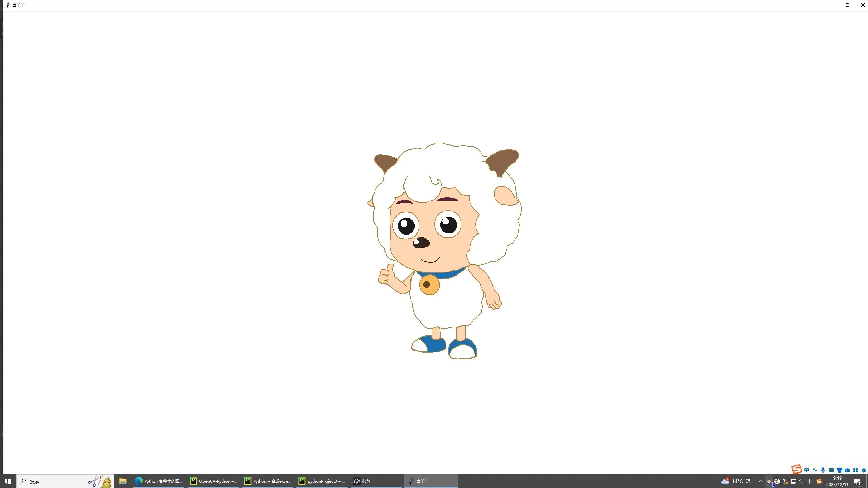
Task: Click the large Sogou S logo on the IME toolbar
Action: pyautogui.click(x=796, y=470)
